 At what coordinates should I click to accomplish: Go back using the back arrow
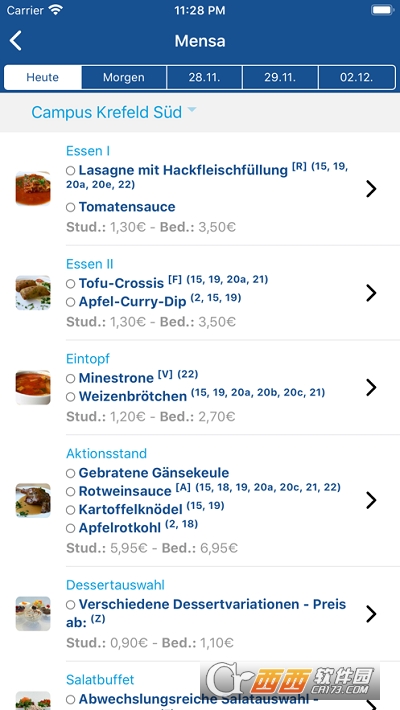pos(15,41)
